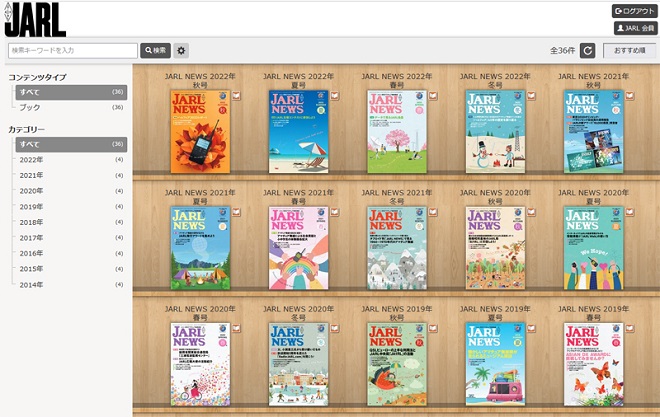Screen dimensions: 660x417
Task: Open JARL NEWS 2020年 冬号 cover
Action: pos(298,364)
